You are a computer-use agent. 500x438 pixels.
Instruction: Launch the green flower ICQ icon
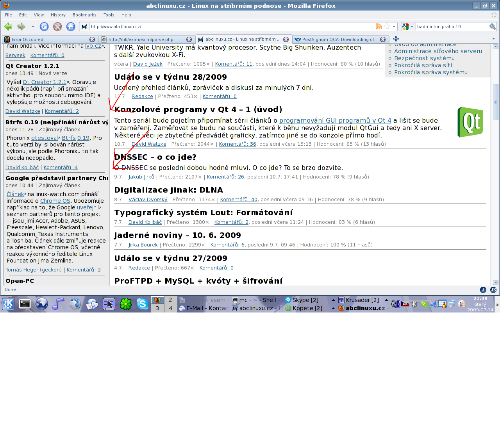point(126,304)
